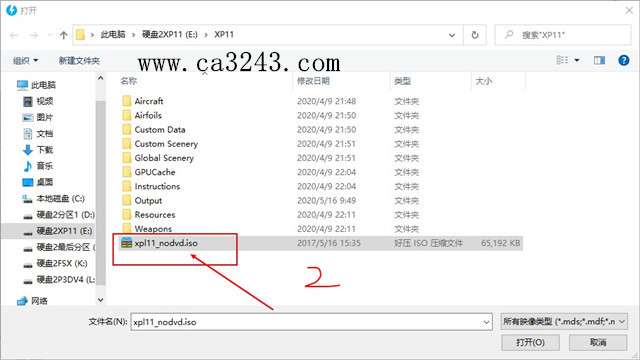Select the Aircraft folder icon

pyautogui.click(x=127, y=101)
